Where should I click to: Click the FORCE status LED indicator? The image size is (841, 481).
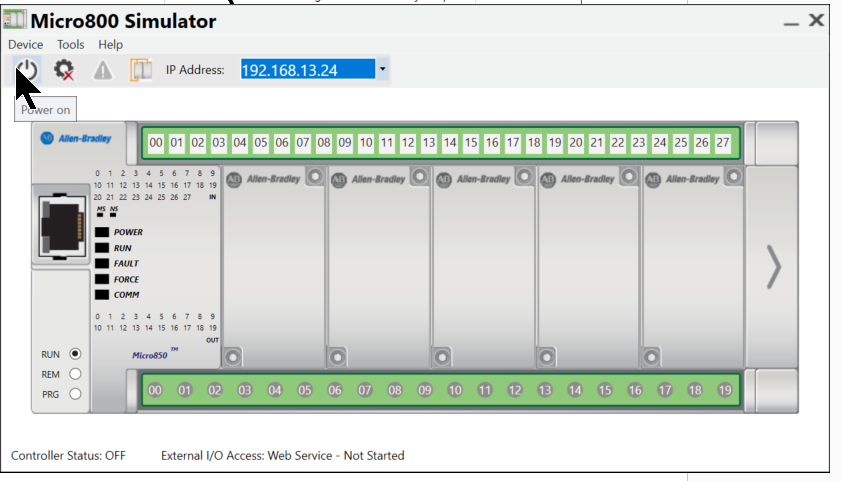[x=102, y=279]
